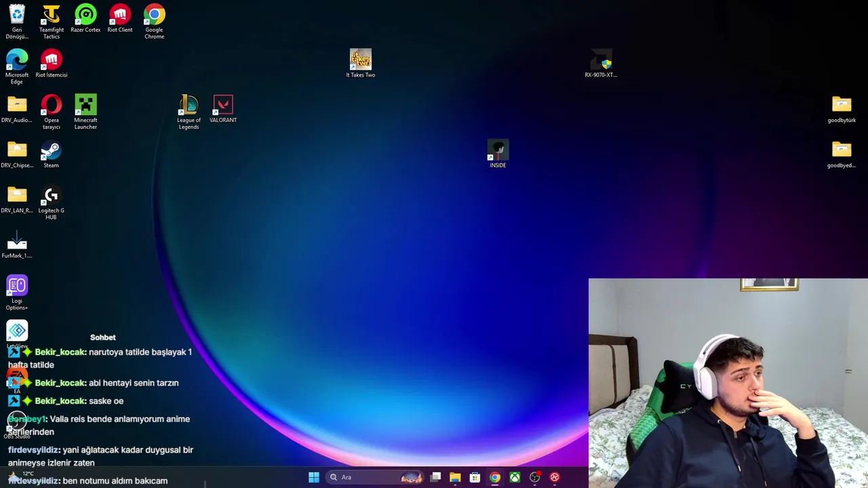The image size is (868, 488).
Task: Select League of Legends shortcut
Action: point(189,113)
